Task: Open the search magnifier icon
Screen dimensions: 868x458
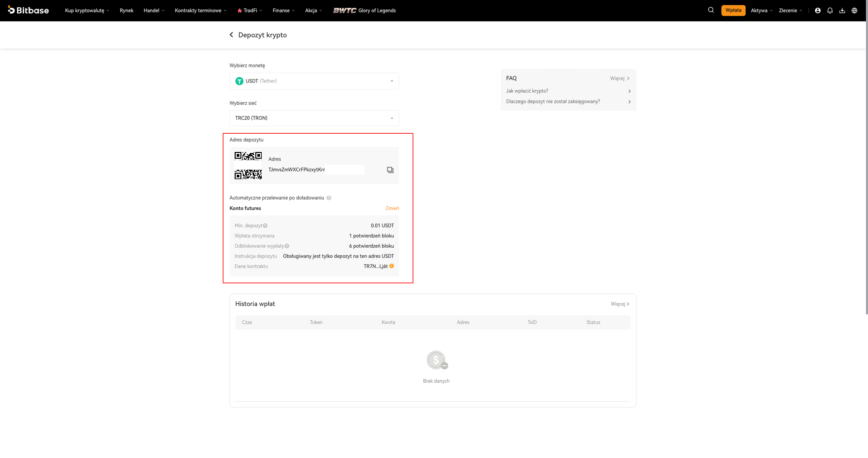Action: pyautogui.click(x=711, y=10)
